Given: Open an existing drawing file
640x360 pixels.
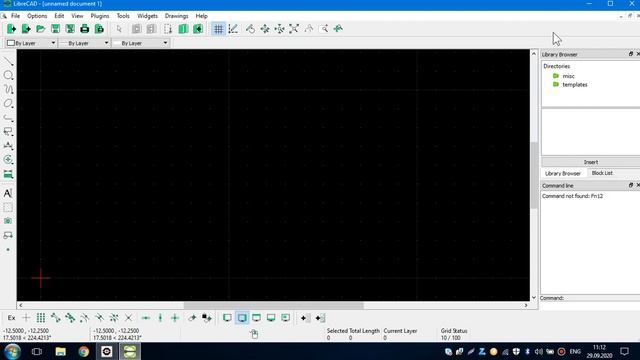Looking at the screenshot, I should 40,29.
